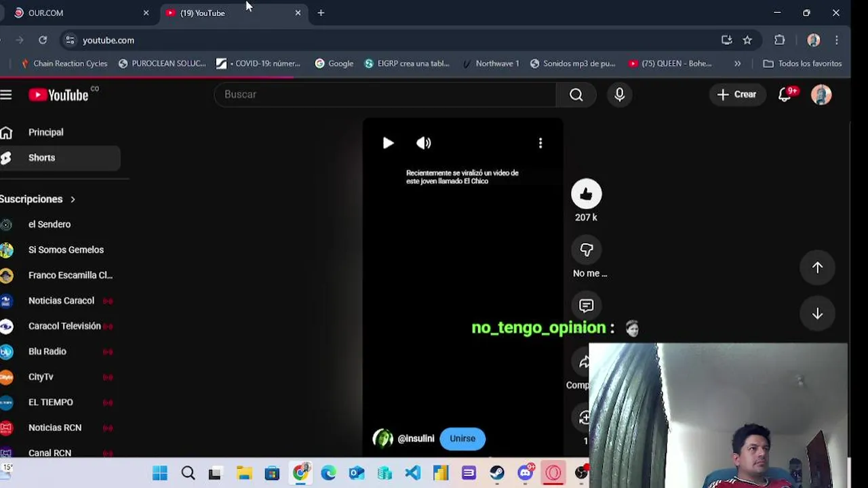Open Chrome extensions puzzle icon
The height and width of the screenshot is (488, 868).
point(780,40)
